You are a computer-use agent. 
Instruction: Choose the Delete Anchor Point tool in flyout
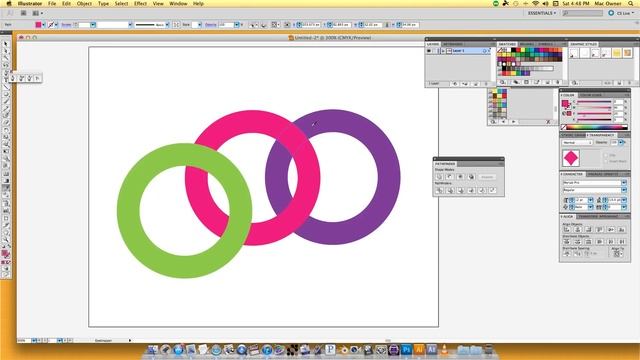pyautogui.click(x=29, y=78)
